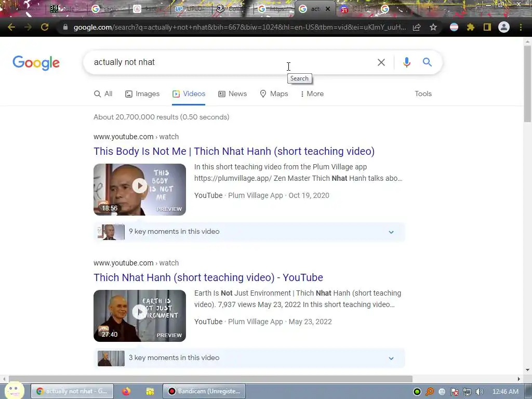Image resolution: width=532 pixels, height=399 pixels.
Task: Click inside the 'actually not nhat' search field
Action: (231, 62)
